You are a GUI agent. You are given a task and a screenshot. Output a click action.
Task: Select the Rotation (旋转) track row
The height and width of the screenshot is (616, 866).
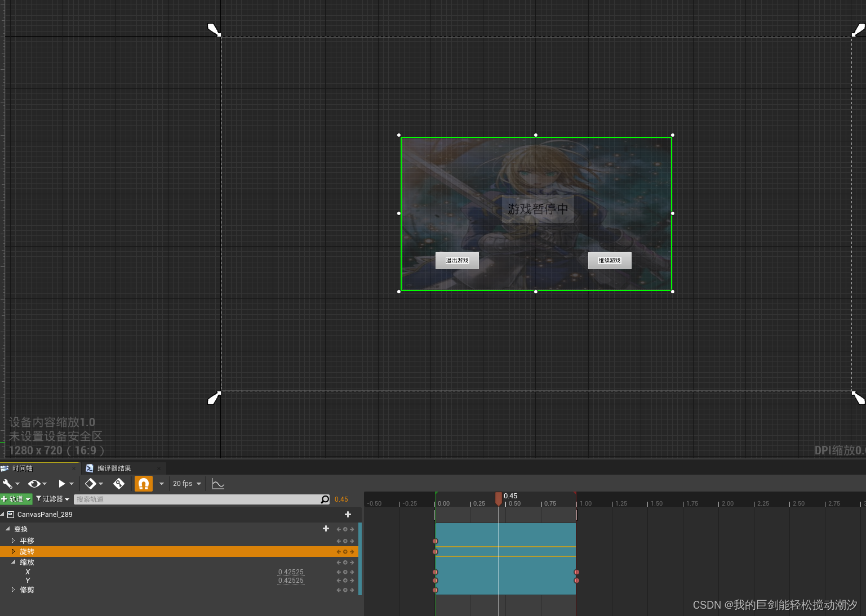point(179,551)
